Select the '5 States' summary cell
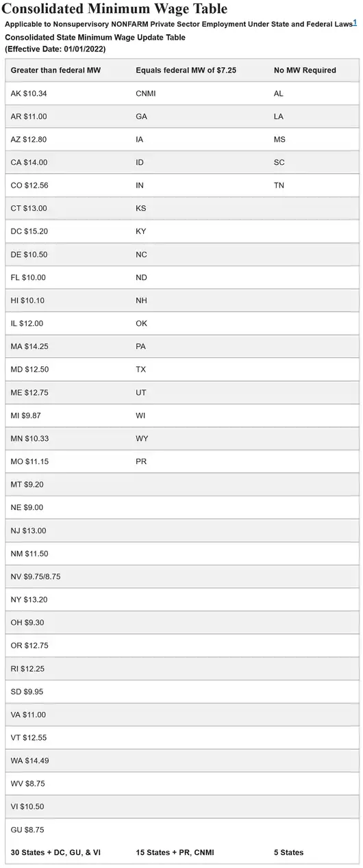Screen dimensions: 363x868 [288, 852]
